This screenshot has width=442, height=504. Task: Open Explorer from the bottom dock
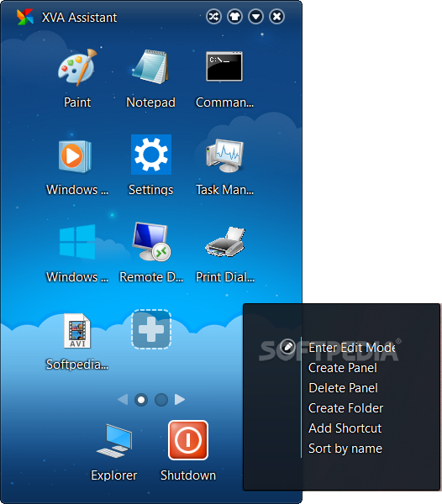(x=114, y=441)
